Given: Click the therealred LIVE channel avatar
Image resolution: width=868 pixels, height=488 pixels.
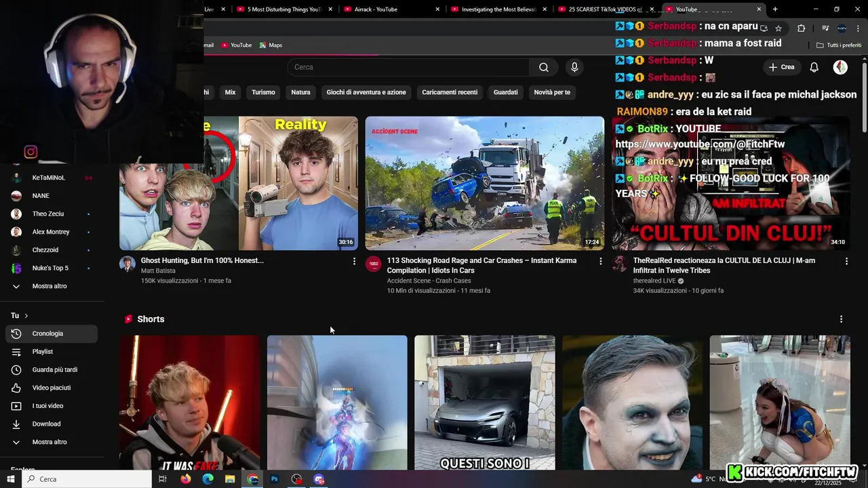Looking at the screenshot, I should (620, 264).
